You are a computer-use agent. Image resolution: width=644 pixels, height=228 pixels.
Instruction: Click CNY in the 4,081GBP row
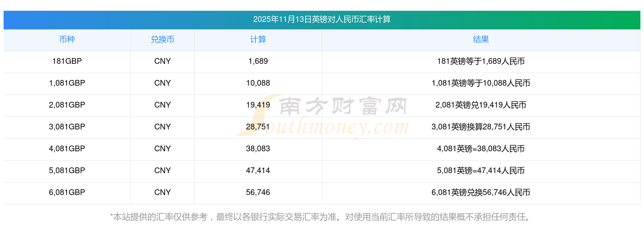click(x=162, y=149)
